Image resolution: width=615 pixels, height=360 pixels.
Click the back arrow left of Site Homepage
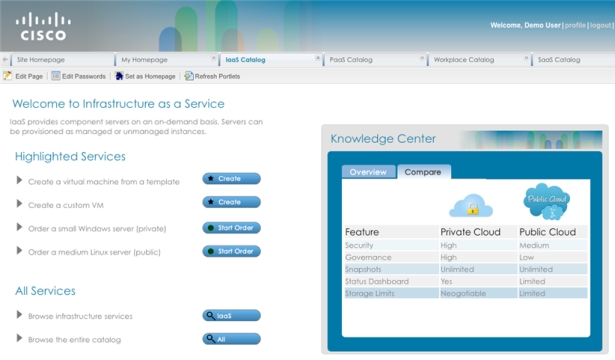(x=5, y=60)
